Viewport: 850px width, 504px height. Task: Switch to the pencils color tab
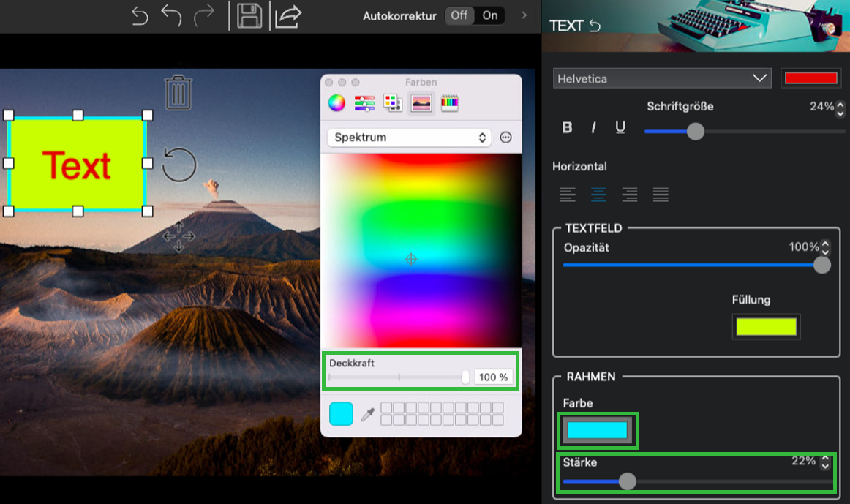coord(450,103)
